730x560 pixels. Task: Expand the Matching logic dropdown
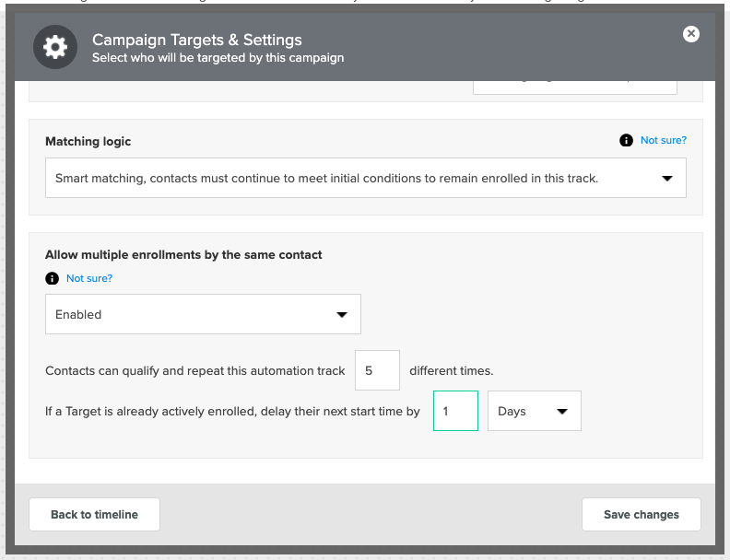366,178
